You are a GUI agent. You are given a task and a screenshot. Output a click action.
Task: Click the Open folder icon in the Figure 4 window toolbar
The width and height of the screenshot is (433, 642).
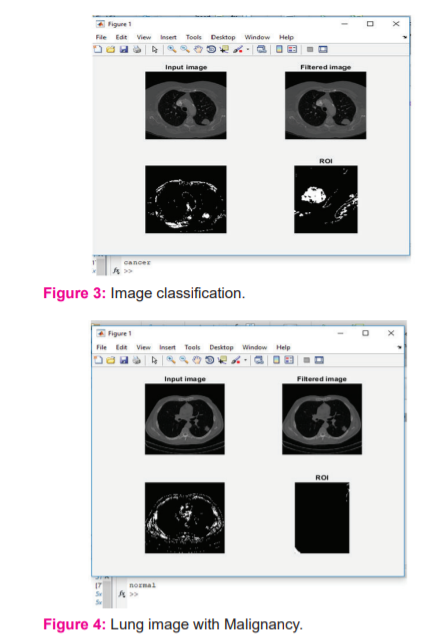click(111, 360)
